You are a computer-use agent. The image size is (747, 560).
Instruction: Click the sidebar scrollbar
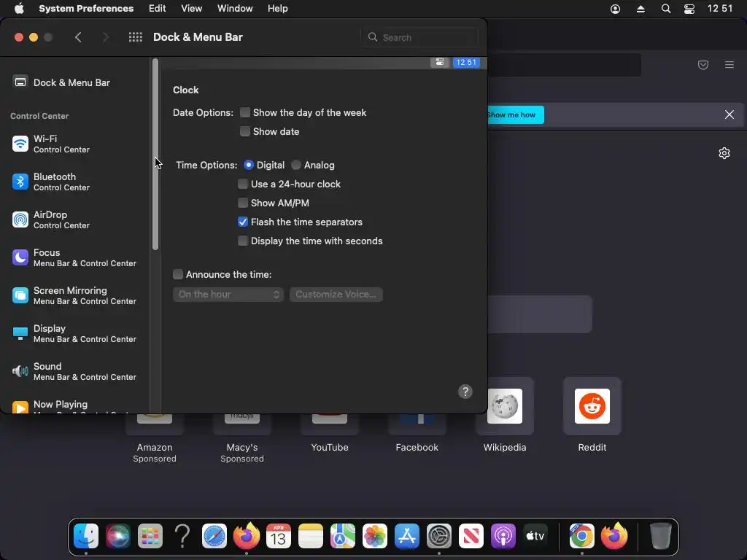click(155, 154)
